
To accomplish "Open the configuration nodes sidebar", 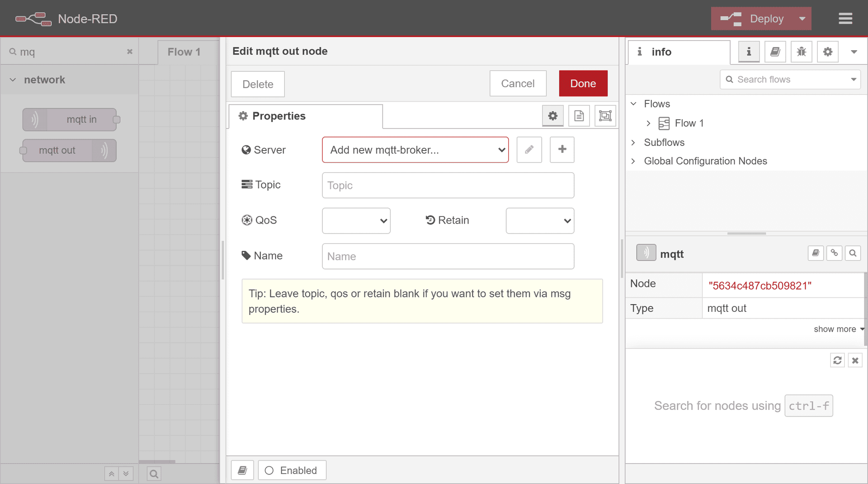I will (x=827, y=52).
